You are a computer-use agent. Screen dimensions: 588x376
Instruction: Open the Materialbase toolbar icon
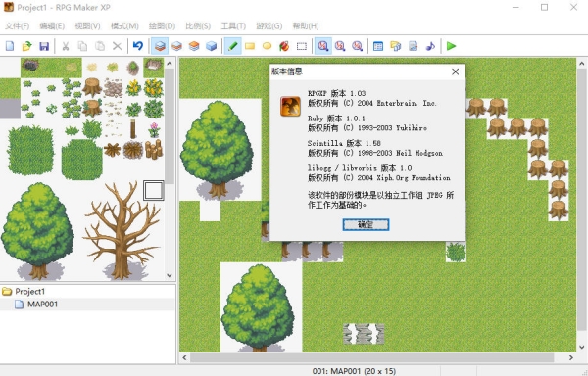tap(396, 46)
